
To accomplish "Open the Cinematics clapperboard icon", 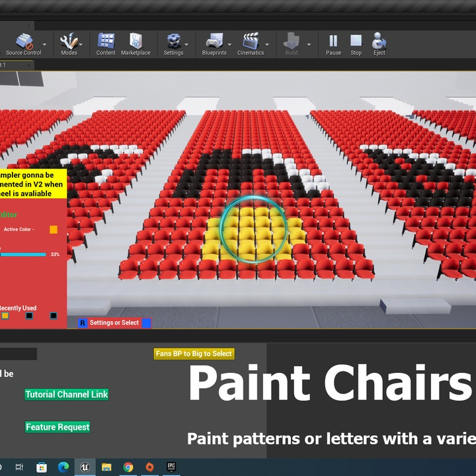I will 251,44.
